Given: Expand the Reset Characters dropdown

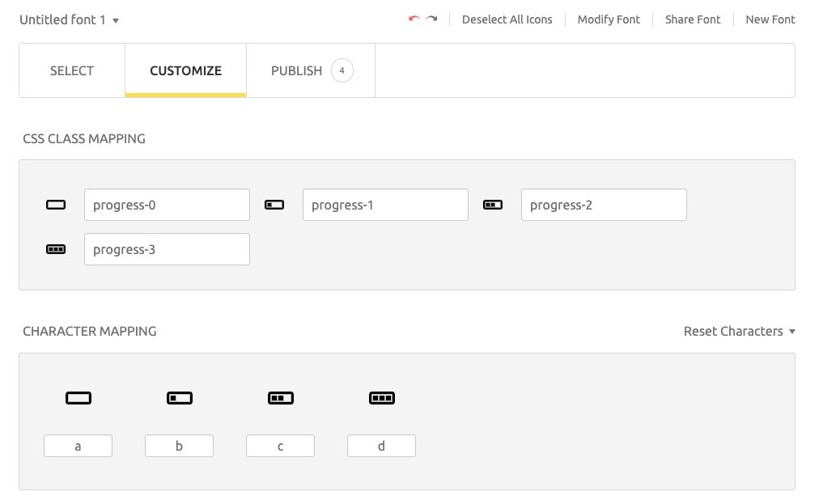Looking at the screenshot, I should tap(739, 331).
